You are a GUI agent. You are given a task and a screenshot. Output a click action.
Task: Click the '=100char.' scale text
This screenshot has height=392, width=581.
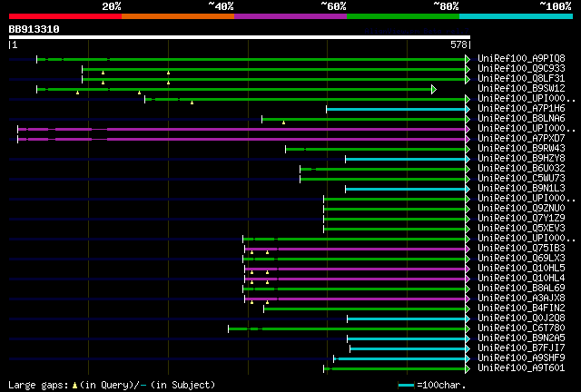(x=441, y=386)
